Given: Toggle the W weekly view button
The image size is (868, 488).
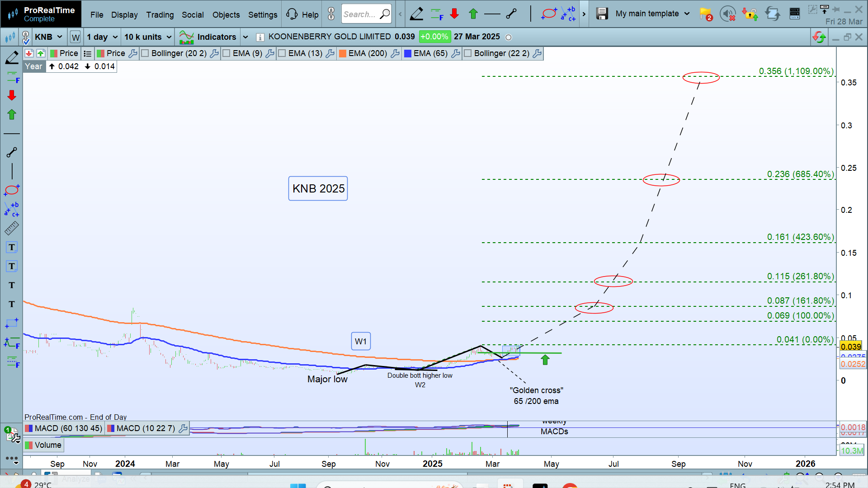Looking at the screenshot, I should [75, 37].
